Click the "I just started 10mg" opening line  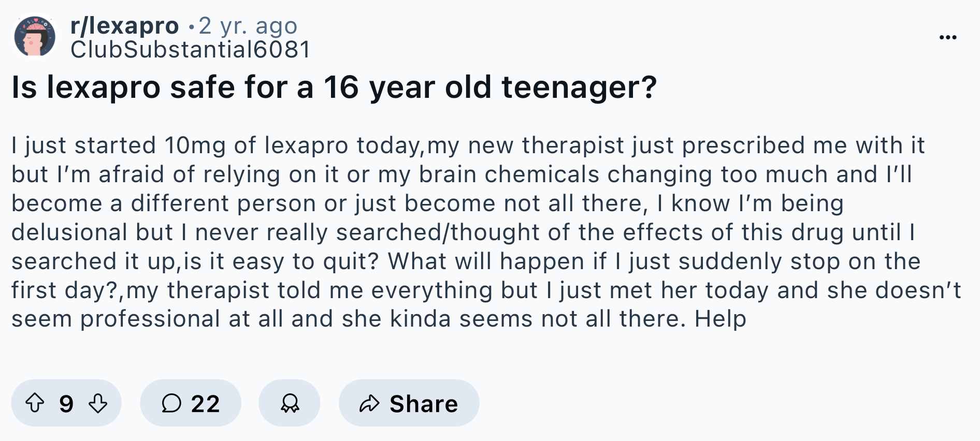(x=119, y=145)
